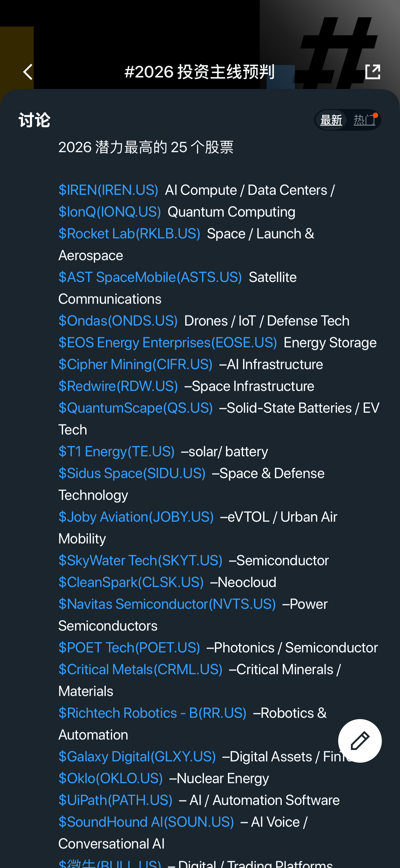This screenshot has width=400, height=868.
Task: Tap the back arrow icon
Action: [x=28, y=72]
